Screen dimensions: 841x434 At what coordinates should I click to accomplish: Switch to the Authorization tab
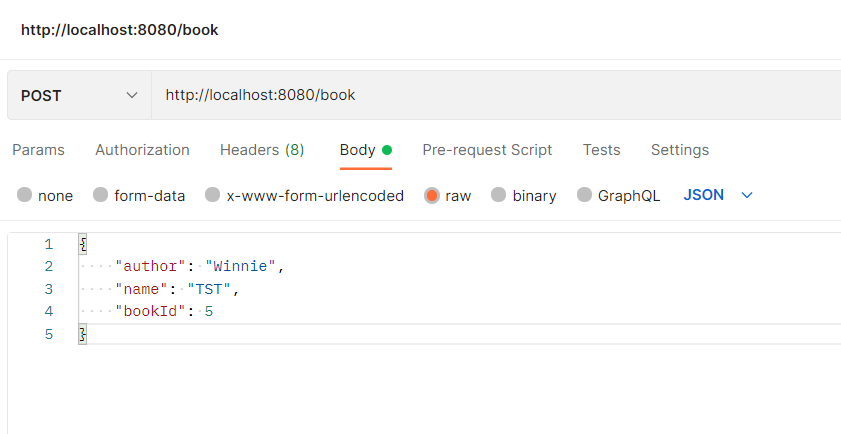pos(142,150)
